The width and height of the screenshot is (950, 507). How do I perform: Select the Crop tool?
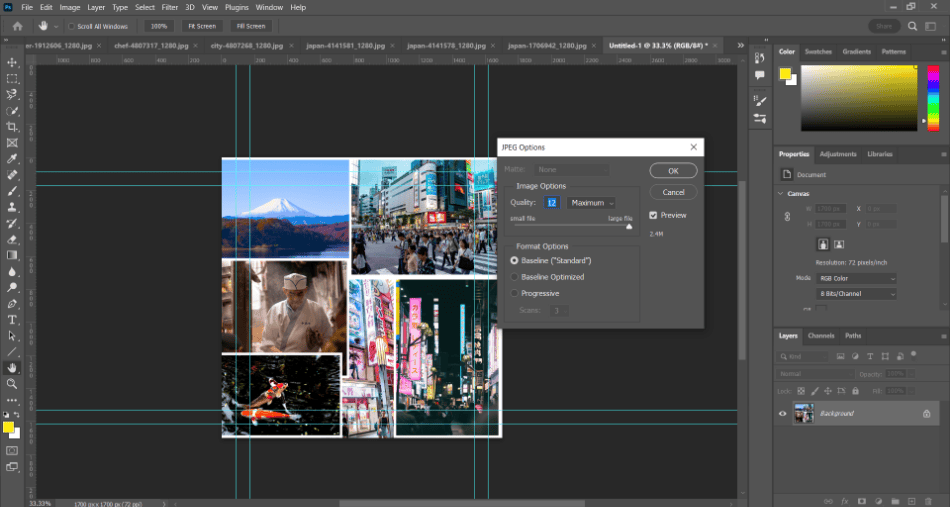(x=12, y=127)
